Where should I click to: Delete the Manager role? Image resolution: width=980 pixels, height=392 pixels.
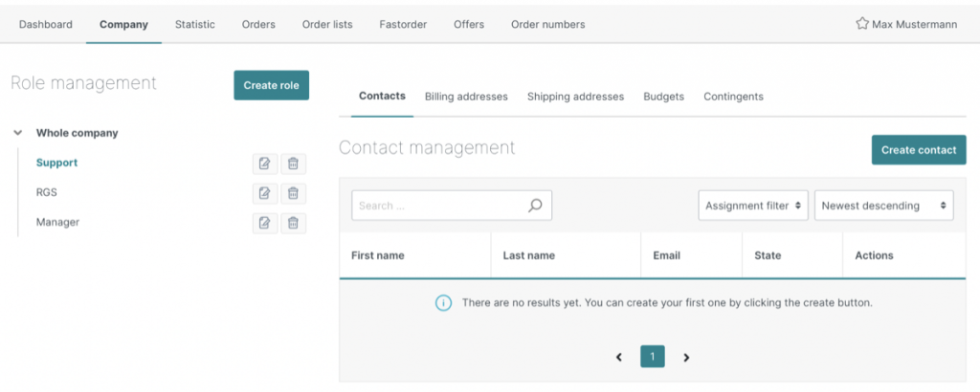(x=293, y=223)
